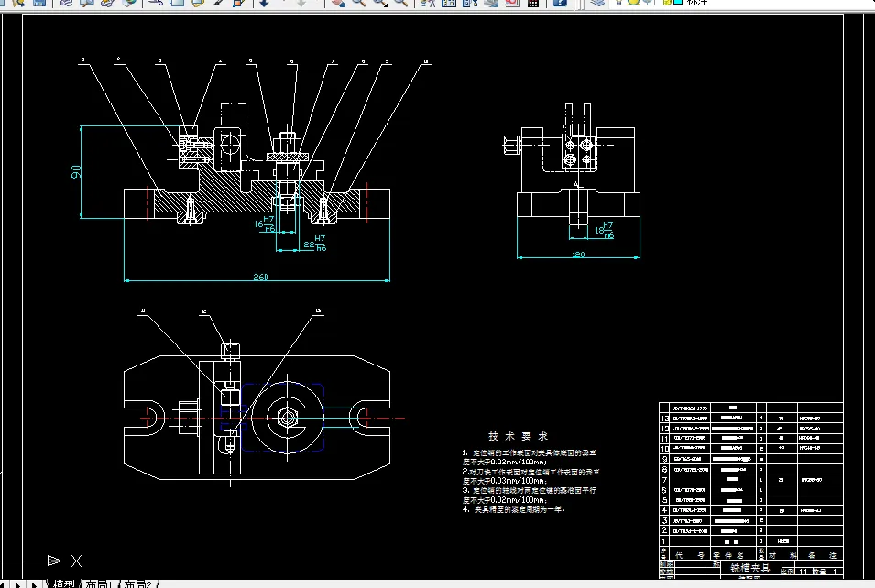Click the 铣槽夹具 title block text
The width and height of the screenshot is (875, 588).
(750, 568)
